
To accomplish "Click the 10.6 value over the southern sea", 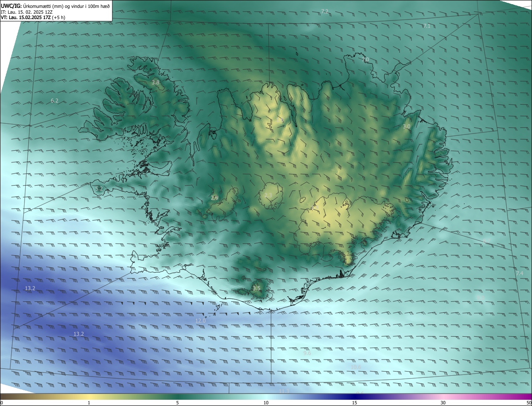I will point(356,367).
